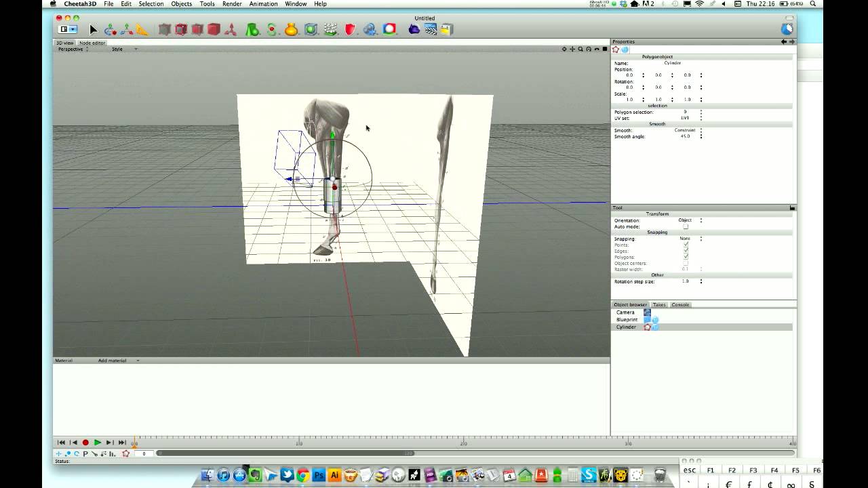
Task: Open the yellow render settings window icon
Action: (446, 30)
